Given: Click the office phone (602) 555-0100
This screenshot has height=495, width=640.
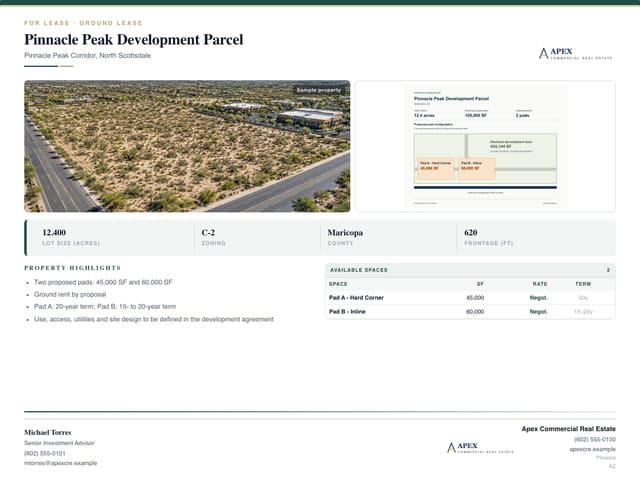Looking at the screenshot, I should [x=595, y=440].
